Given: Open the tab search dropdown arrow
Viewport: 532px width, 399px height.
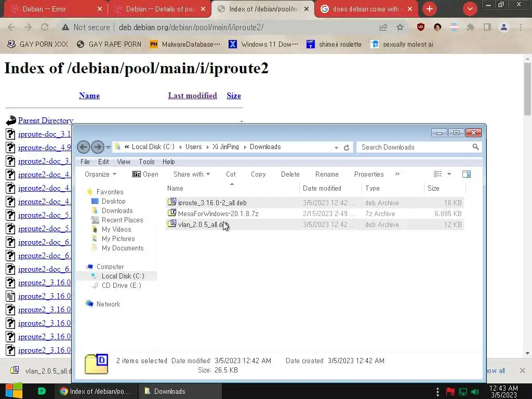Looking at the screenshot, I should click(470, 9).
